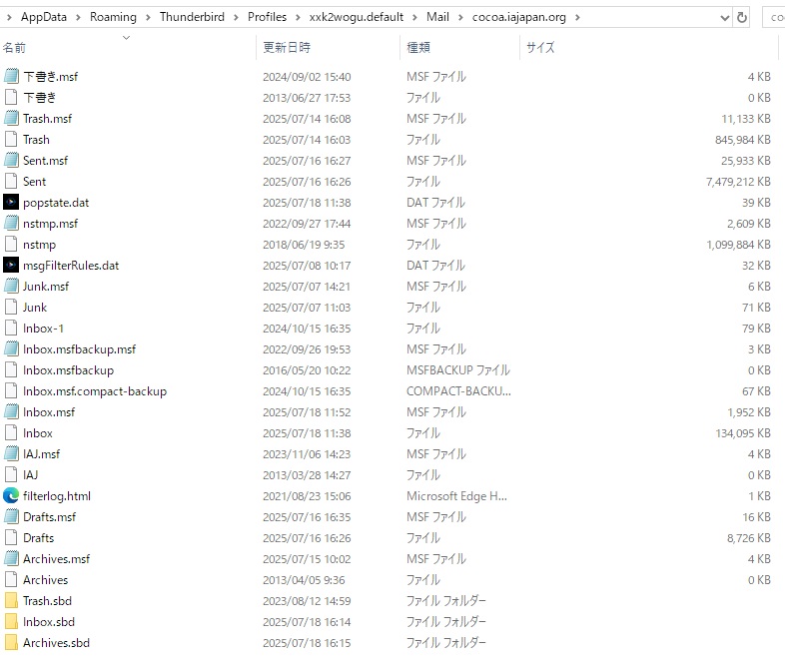This screenshot has height=672, width=785.
Task: Click the cocoa.iajapan.org breadcrumb segment
Action: [x=518, y=17]
